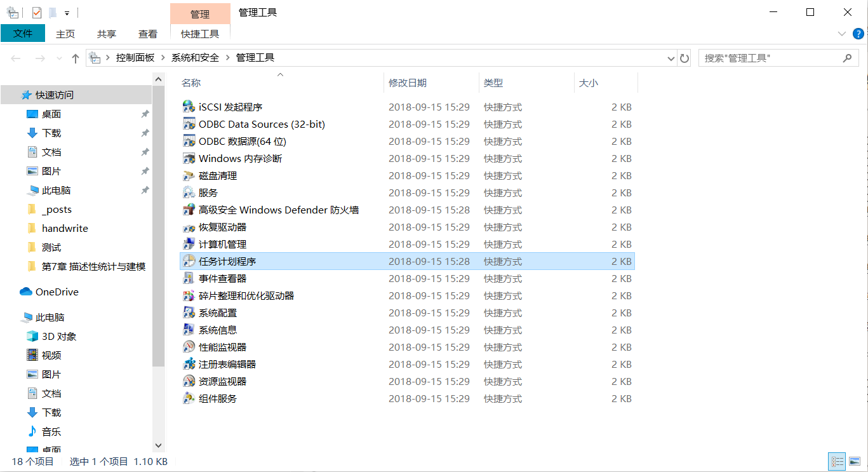Select ODBC Data Sources (32-bit) icon
Image resolution: width=868 pixels, height=472 pixels.
click(189, 124)
